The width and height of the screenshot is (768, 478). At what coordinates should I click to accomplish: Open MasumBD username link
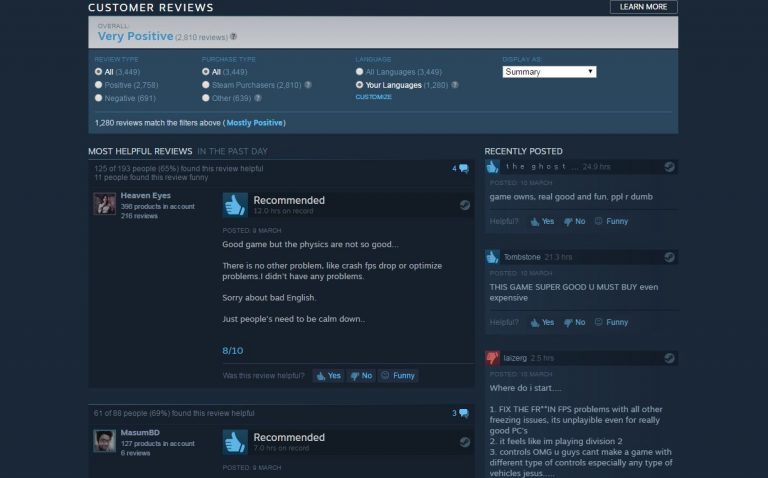click(140, 432)
